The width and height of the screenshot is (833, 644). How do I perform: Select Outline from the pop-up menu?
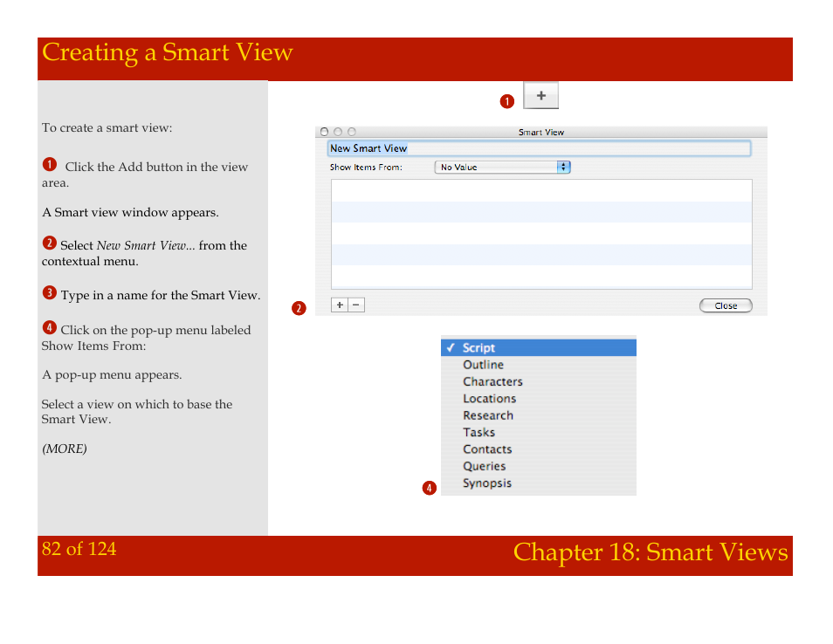click(x=539, y=365)
